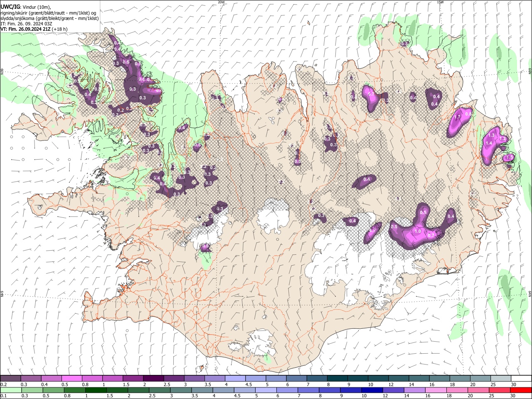Click the 'Vindur (10m)' header text

click(37, 7)
